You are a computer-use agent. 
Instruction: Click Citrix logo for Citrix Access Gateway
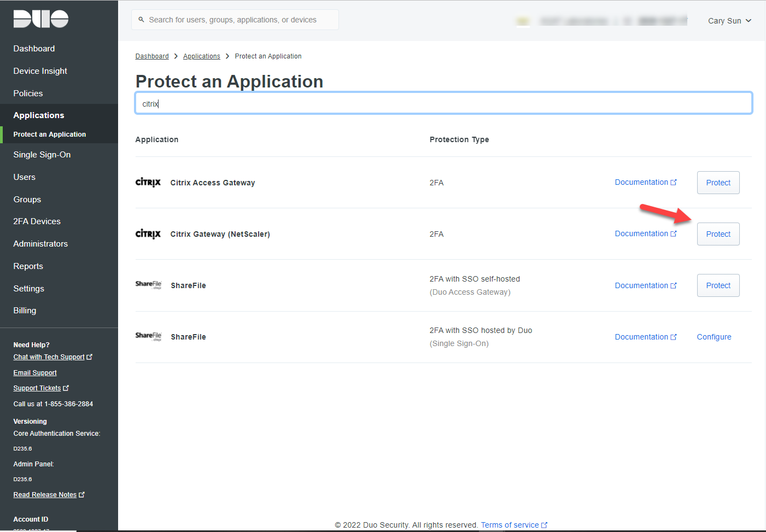(x=148, y=182)
